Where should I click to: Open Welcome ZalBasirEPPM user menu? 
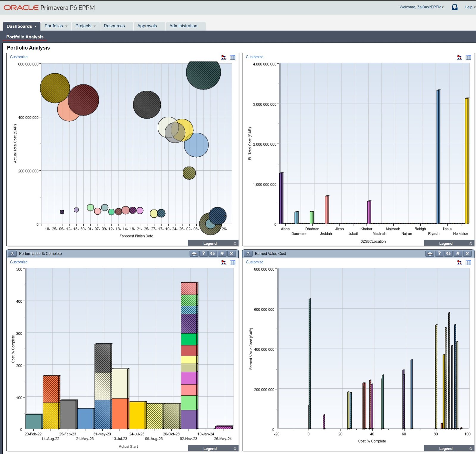click(422, 7)
